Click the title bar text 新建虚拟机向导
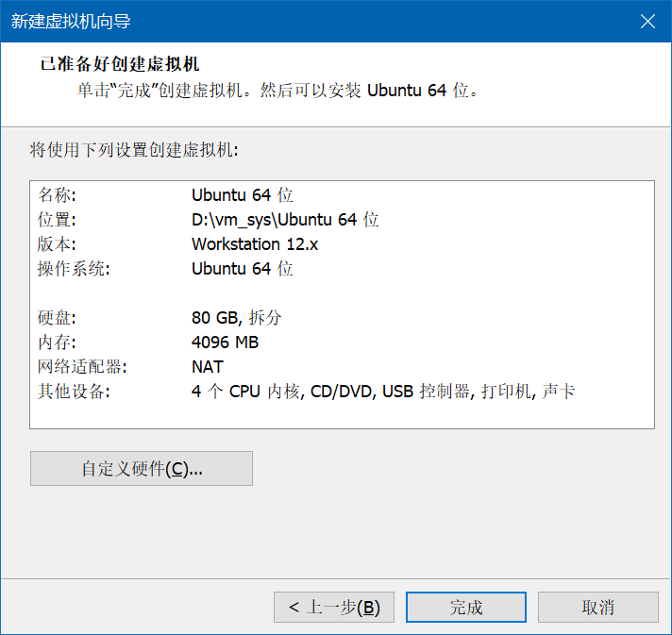The image size is (672, 635). click(71, 22)
